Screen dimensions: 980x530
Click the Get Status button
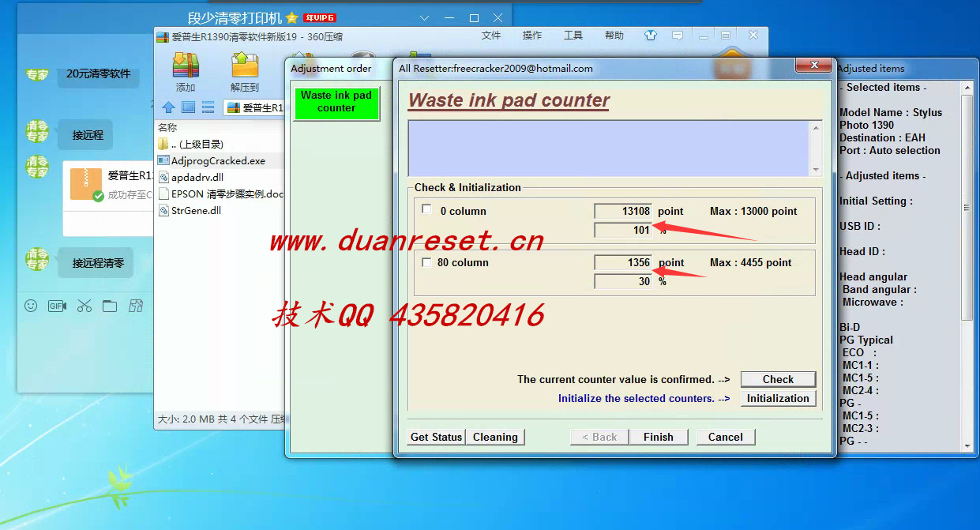436,437
